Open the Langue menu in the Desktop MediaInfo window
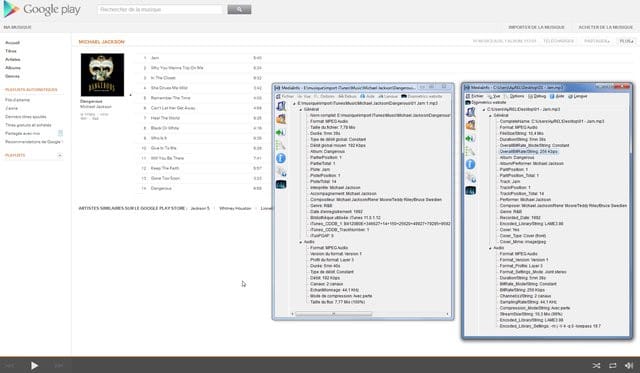This screenshot has height=373, width=640. [578, 96]
